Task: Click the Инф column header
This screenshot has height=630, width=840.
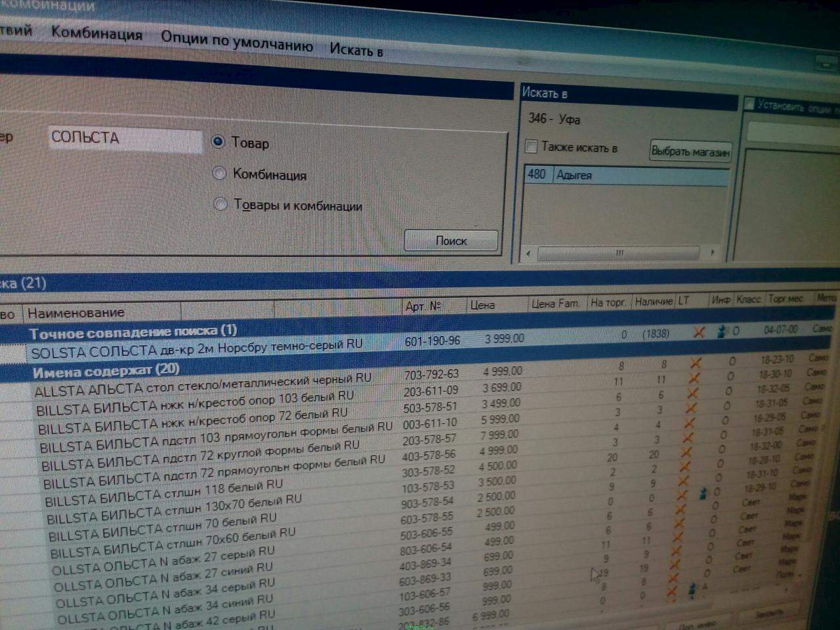Action: tap(721, 300)
